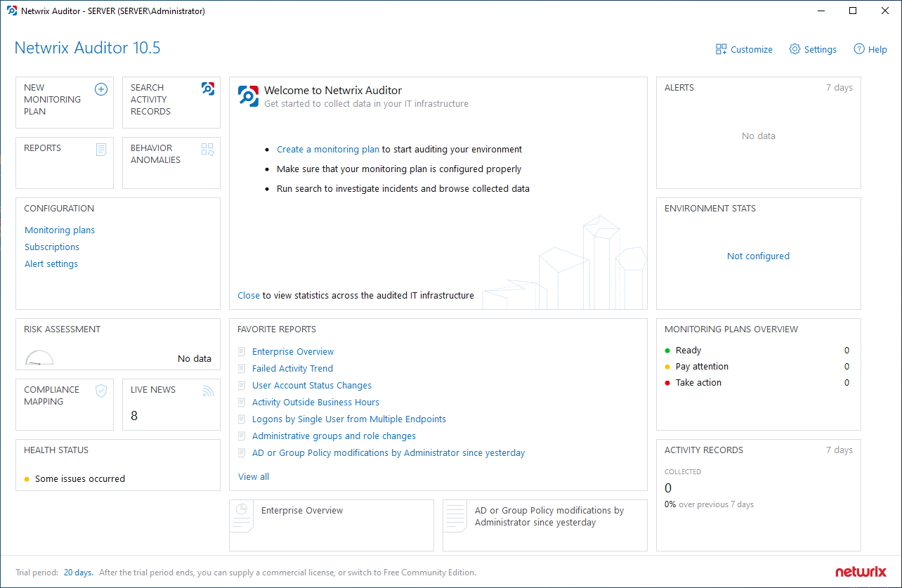Click Not configured in Environment Stats
902x588 pixels.
click(x=758, y=256)
